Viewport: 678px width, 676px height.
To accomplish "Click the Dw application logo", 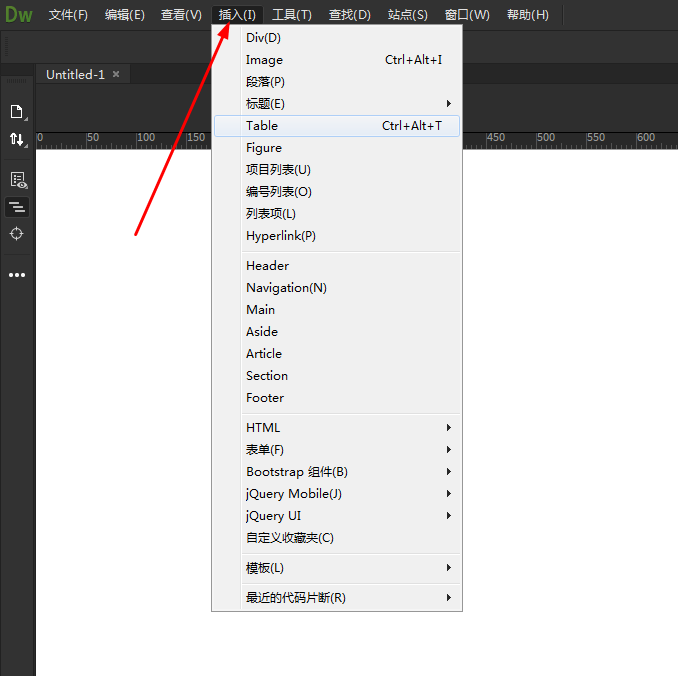I will pos(19,15).
